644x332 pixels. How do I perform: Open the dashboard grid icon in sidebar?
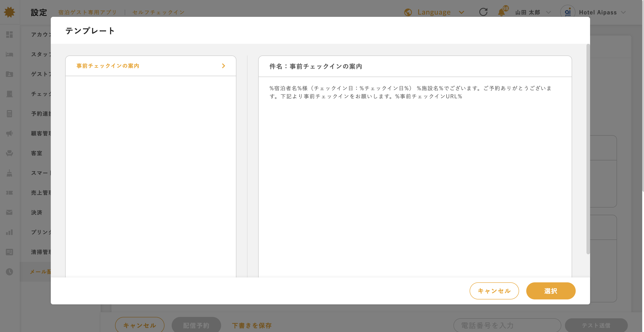[x=9, y=35]
